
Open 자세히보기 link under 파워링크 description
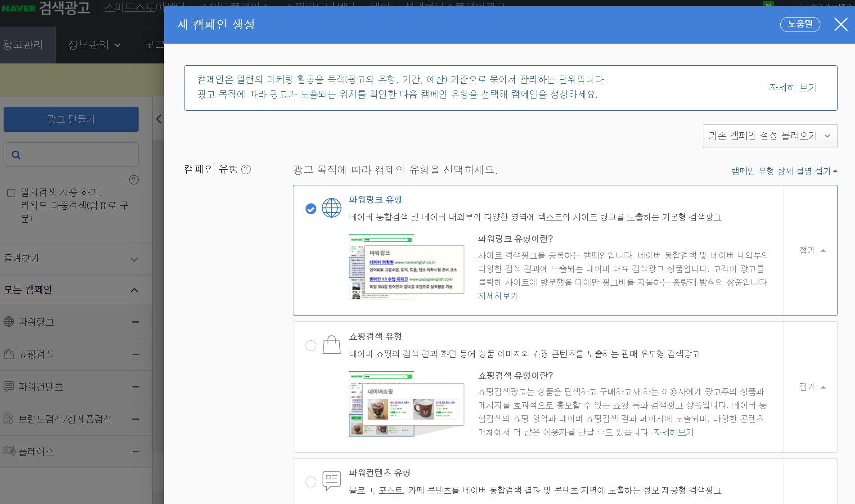498,296
